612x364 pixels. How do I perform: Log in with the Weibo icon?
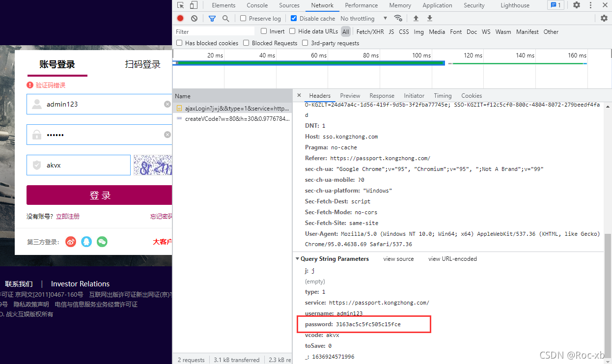coord(71,242)
